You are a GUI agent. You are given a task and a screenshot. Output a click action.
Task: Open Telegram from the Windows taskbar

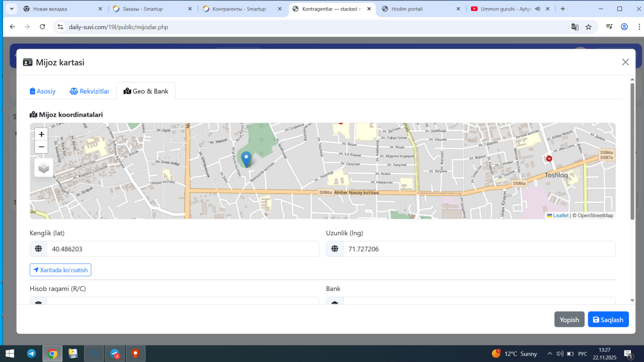(x=31, y=353)
